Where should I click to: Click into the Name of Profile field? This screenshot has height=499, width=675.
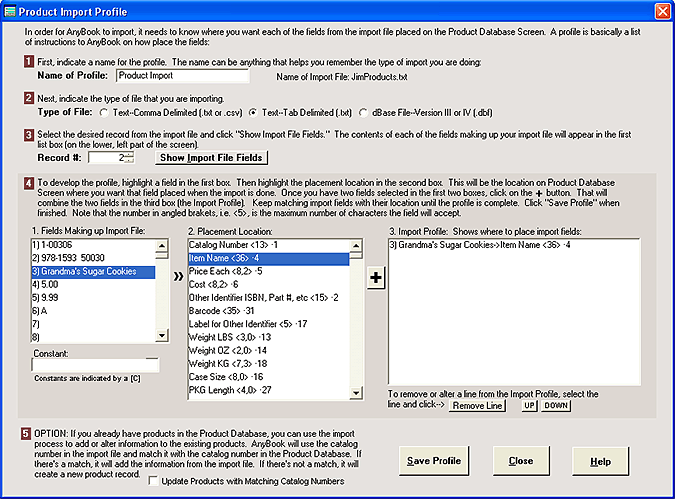pyautogui.click(x=182, y=75)
